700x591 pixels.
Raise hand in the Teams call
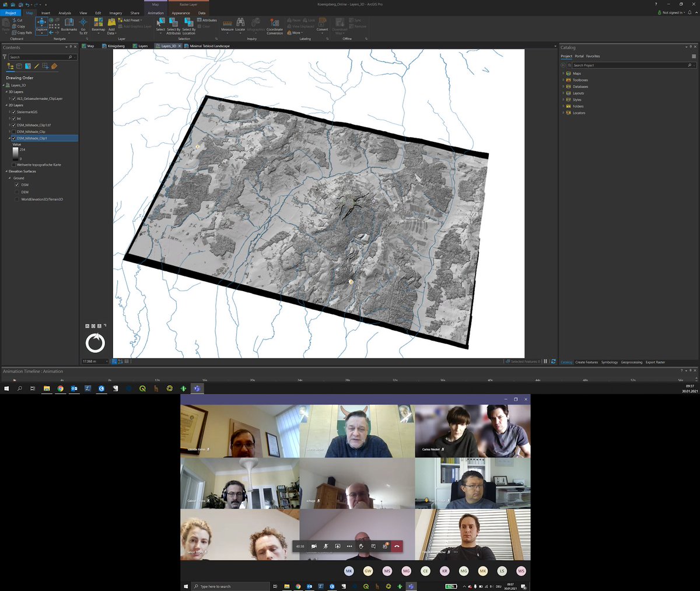click(x=362, y=547)
